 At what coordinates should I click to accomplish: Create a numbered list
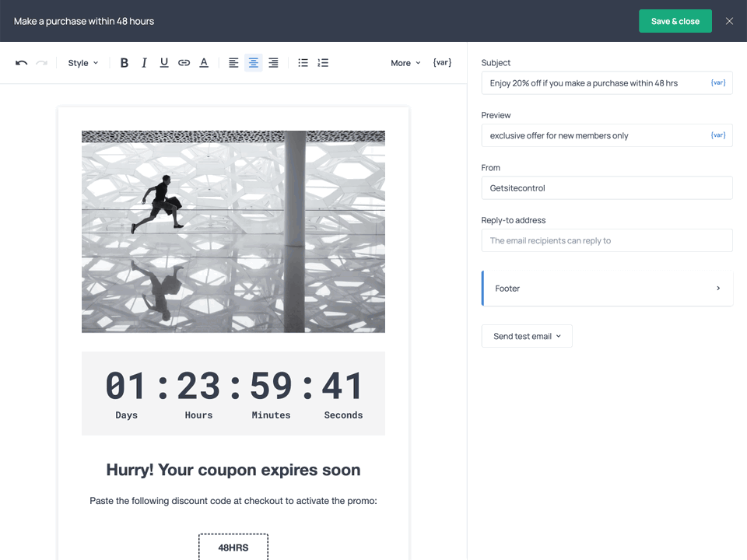point(323,62)
